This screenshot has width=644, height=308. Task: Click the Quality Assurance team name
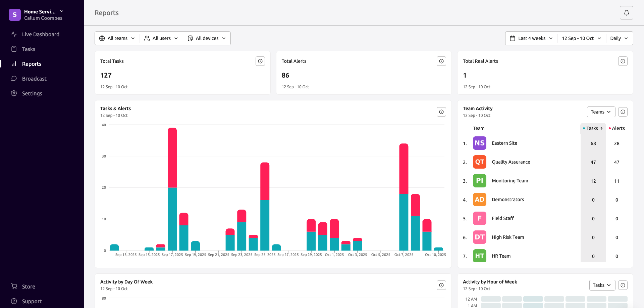pos(511,162)
